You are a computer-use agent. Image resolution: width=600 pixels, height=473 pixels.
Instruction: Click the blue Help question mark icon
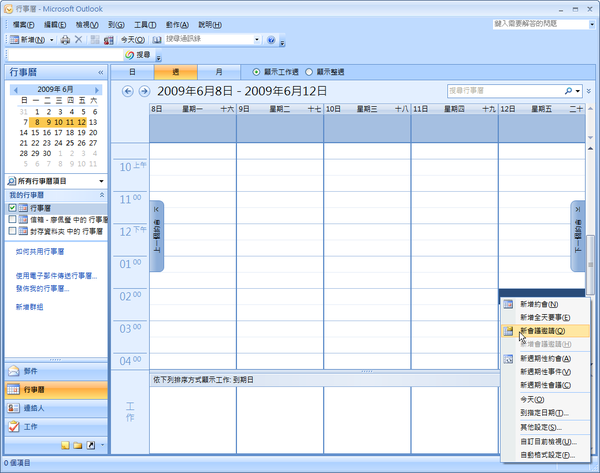coord(271,40)
